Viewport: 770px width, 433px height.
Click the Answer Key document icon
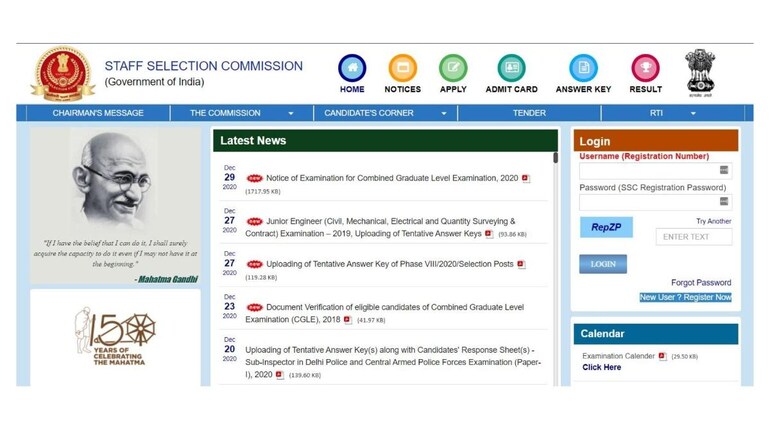pos(583,68)
